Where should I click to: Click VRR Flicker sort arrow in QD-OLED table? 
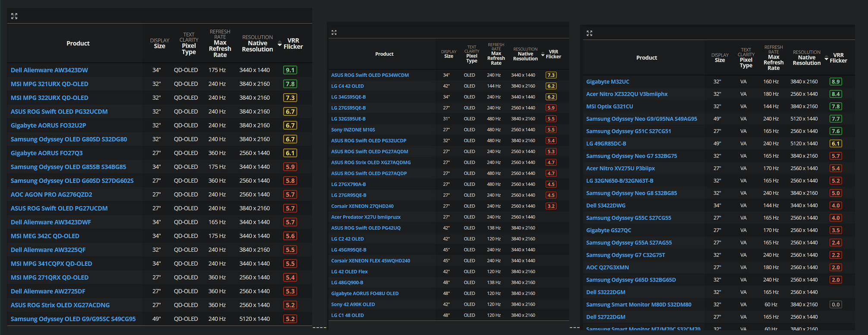tap(279, 44)
